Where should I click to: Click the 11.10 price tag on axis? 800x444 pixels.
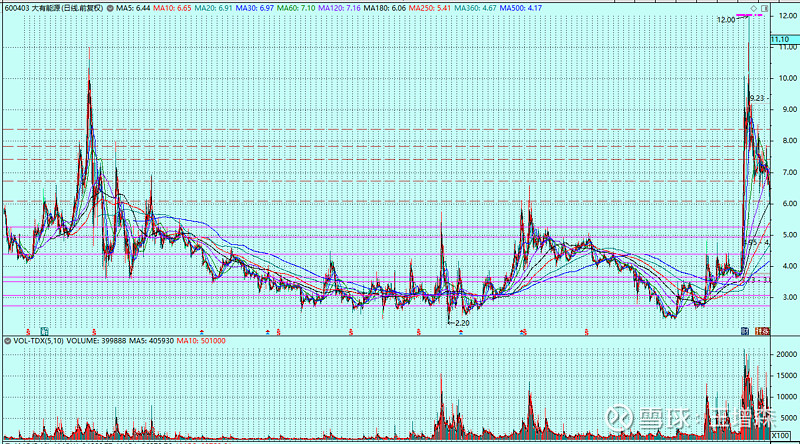783,39
